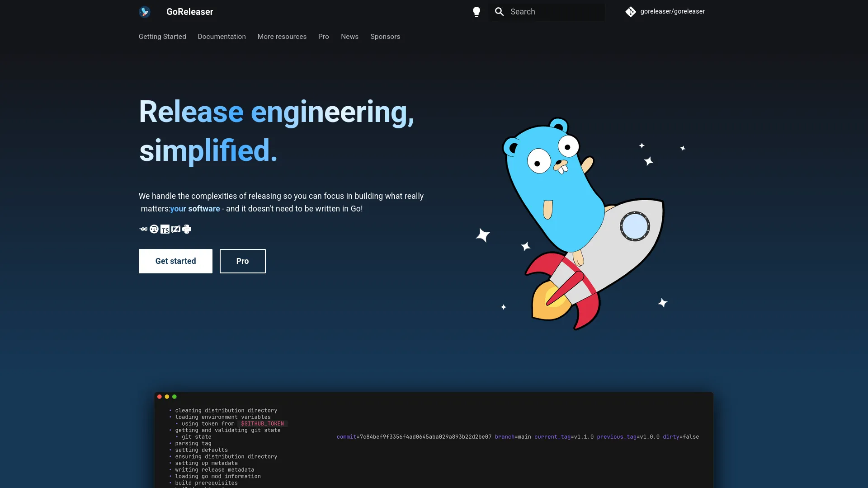
Task: Click the commit hash value text
Action: (425, 437)
